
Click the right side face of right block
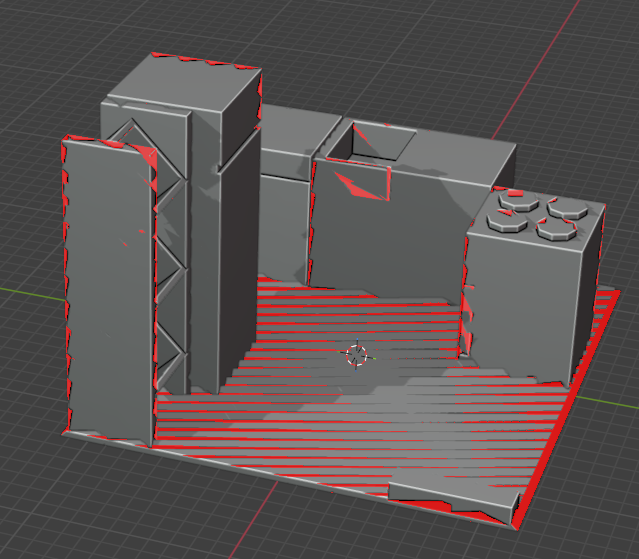[590, 290]
